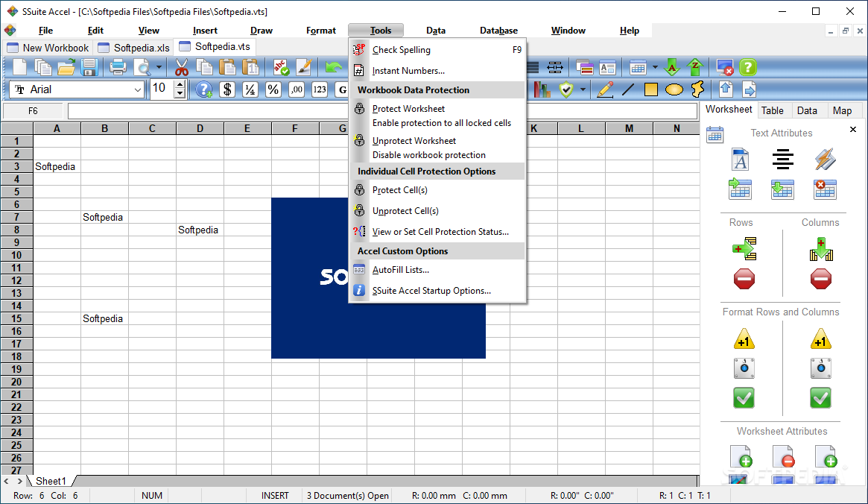Apply 123 number format button
868x504 pixels.
320,89
